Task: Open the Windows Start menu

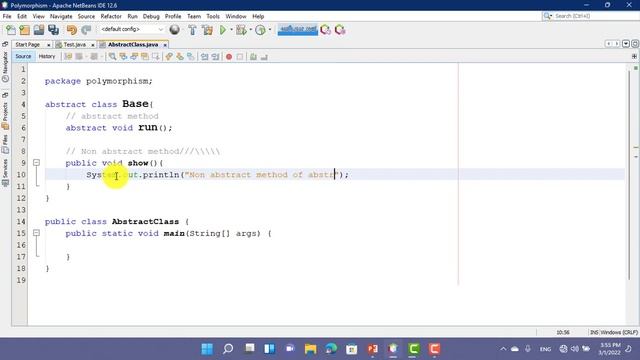Action: [207, 349]
